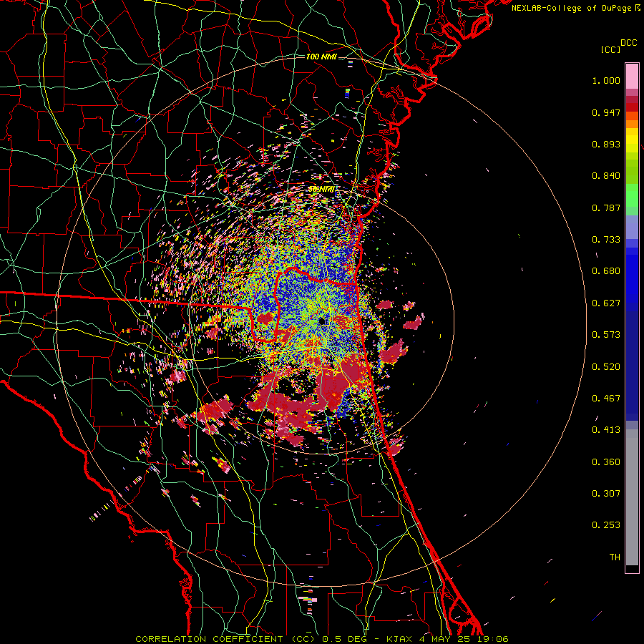Click the 0.840 color scale value
Viewport: 644px width, 644px height.
pyautogui.click(x=606, y=176)
